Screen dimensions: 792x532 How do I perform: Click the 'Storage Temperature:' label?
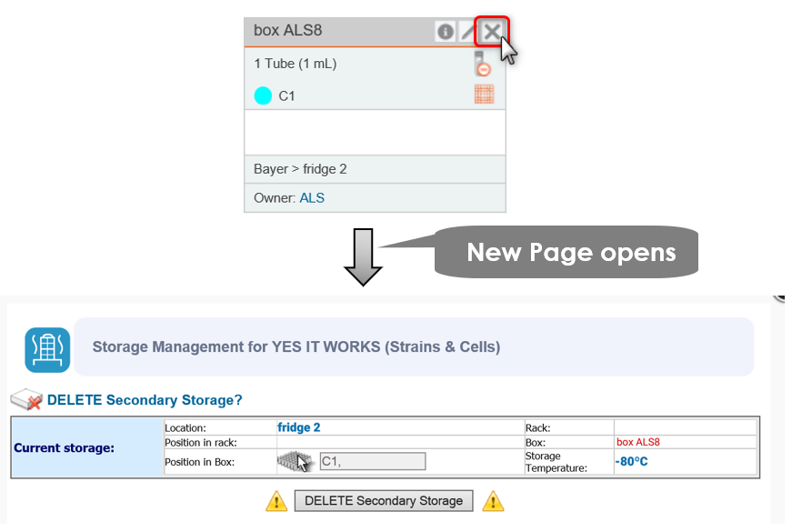pyautogui.click(x=556, y=462)
